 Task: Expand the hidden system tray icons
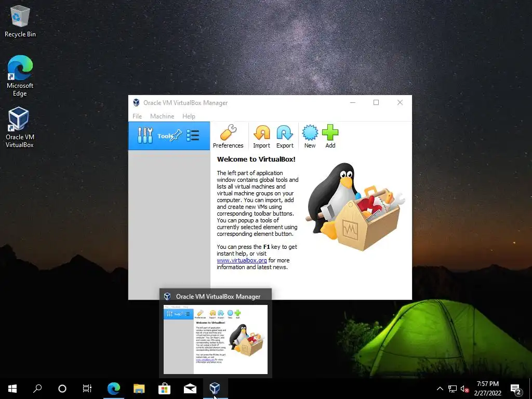tap(440, 389)
